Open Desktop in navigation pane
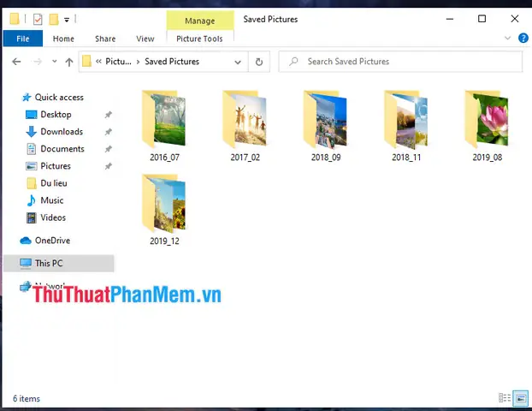This screenshot has height=411, width=532. coord(56,115)
